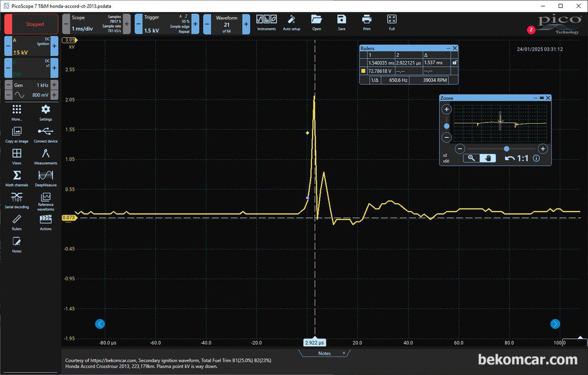Toggle the ruler lock icon in Rulers panel
The height and width of the screenshot is (375, 588).
[x=454, y=63]
